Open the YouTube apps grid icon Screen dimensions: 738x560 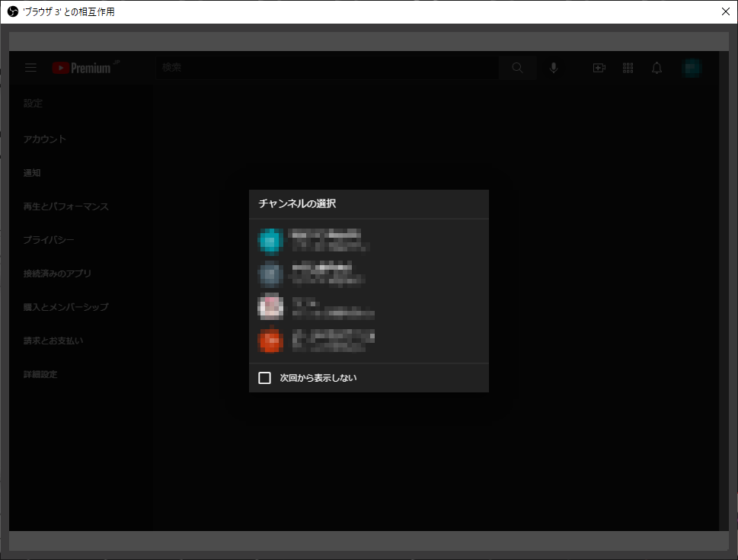click(628, 68)
